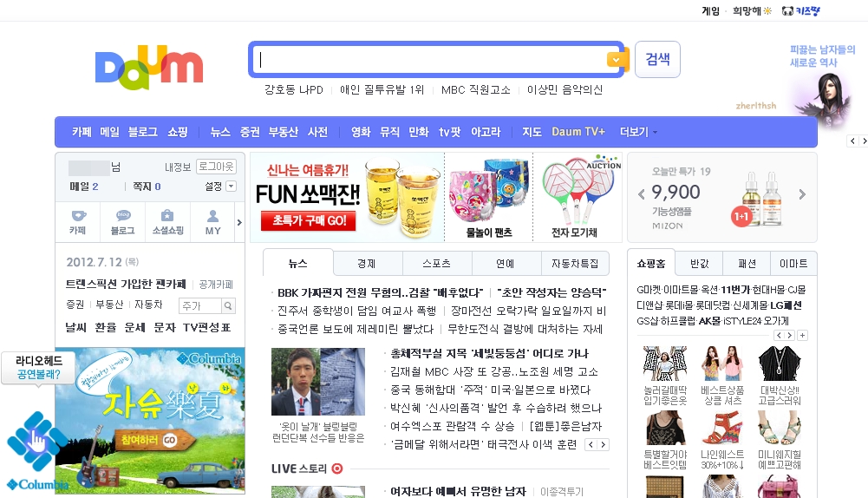Go to previous shopping mall list page
Viewport: 868px width, 498px height.
[780, 335]
